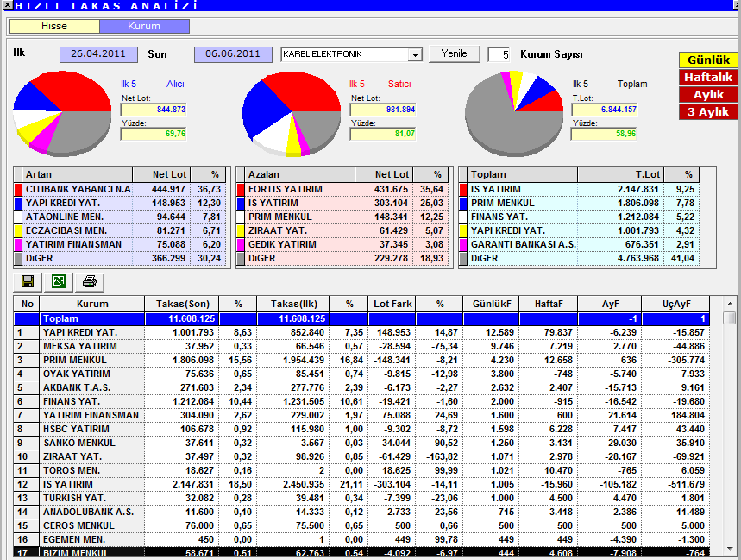Viewport: 741px width, 560px height.
Task: Click the alıcı pie chart
Action: click(x=62, y=113)
